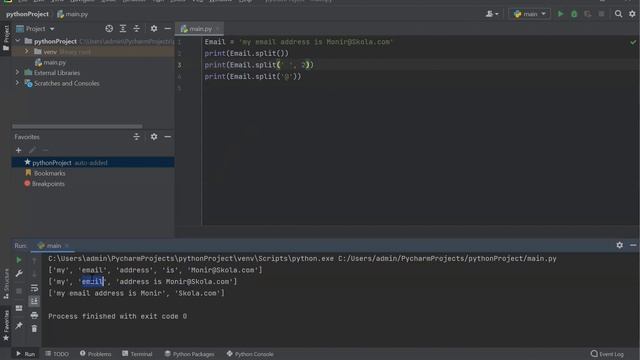
Task: Toggle the Favorites side tab
Action: tap(6, 325)
